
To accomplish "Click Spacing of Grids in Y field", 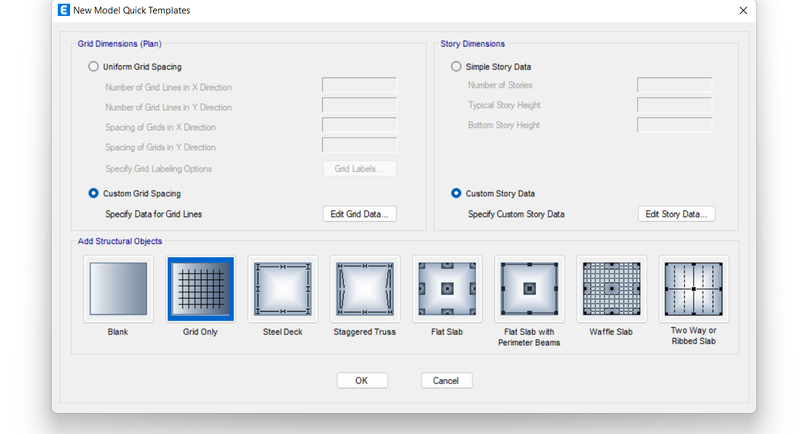I will click(x=359, y=145).
